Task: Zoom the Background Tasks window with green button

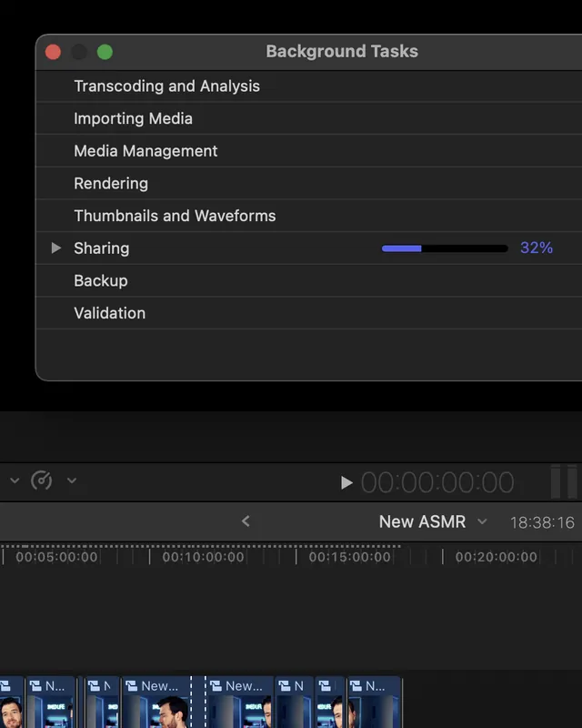Action: (105, 52)
